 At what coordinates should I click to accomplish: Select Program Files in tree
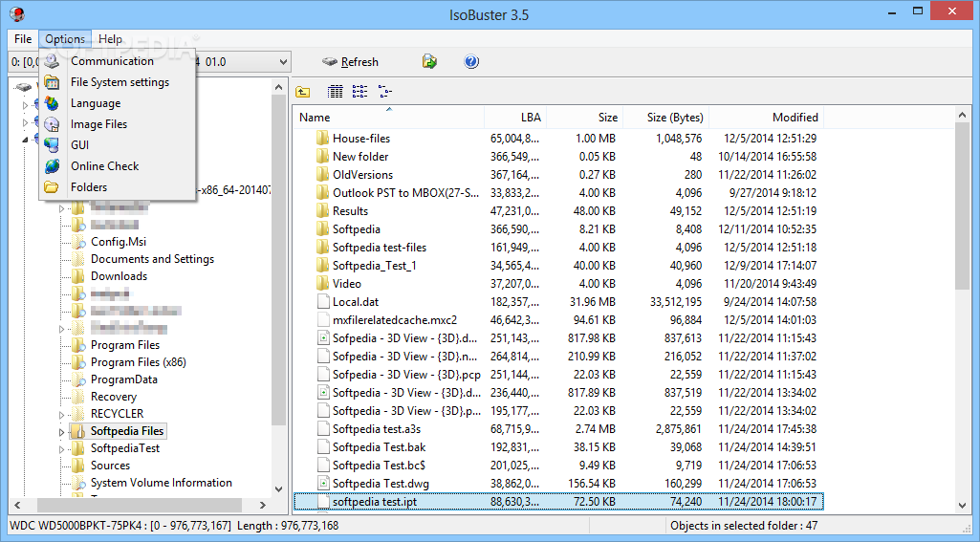[125, 344]
